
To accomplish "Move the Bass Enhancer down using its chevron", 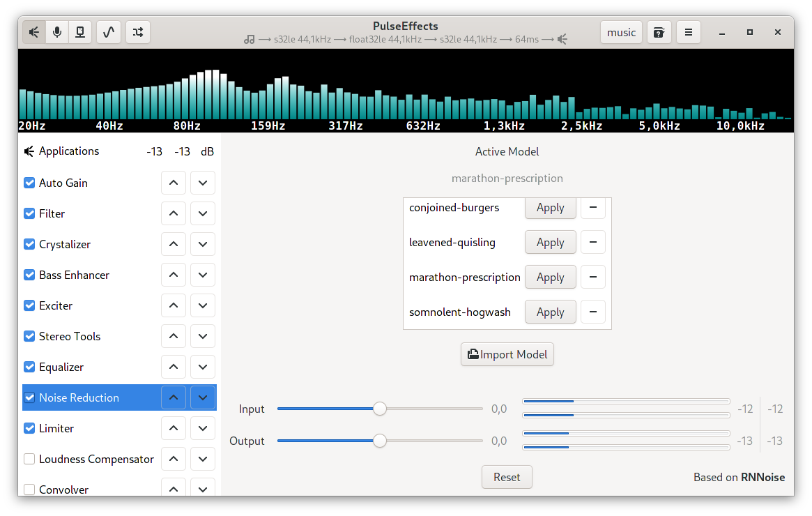I will (203, 275).
